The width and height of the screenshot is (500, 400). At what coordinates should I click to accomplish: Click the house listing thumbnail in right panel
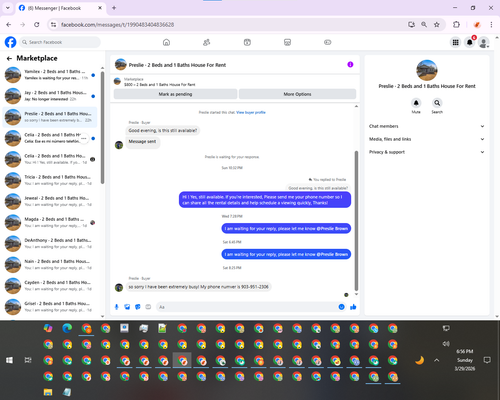click(x=427, y=70)
